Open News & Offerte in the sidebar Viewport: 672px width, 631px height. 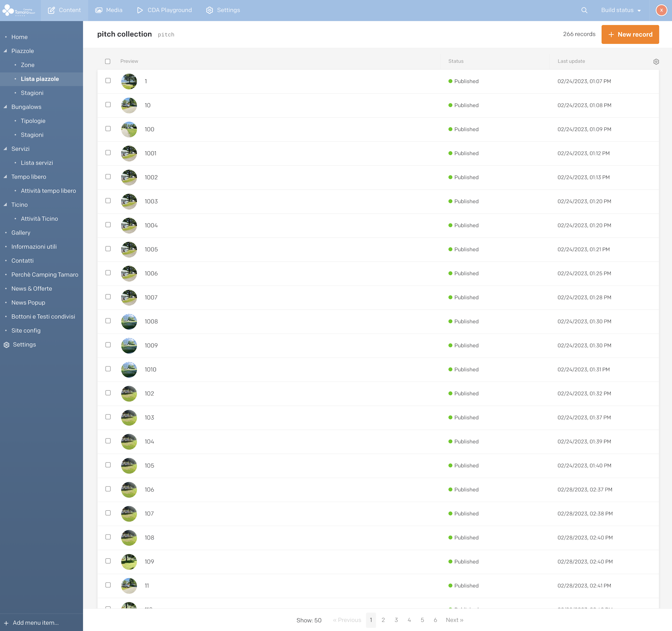pos(32,288)
